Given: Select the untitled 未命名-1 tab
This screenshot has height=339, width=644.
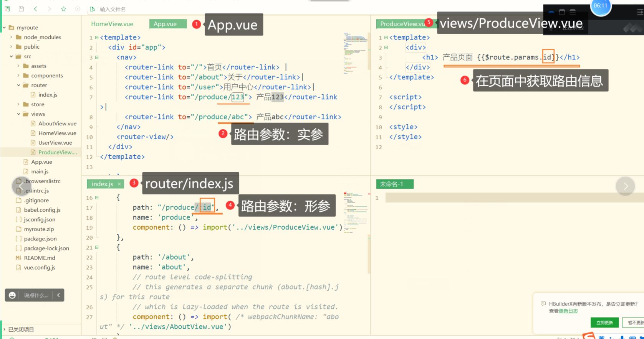Looking at the screenshot, I should (395, 184).
